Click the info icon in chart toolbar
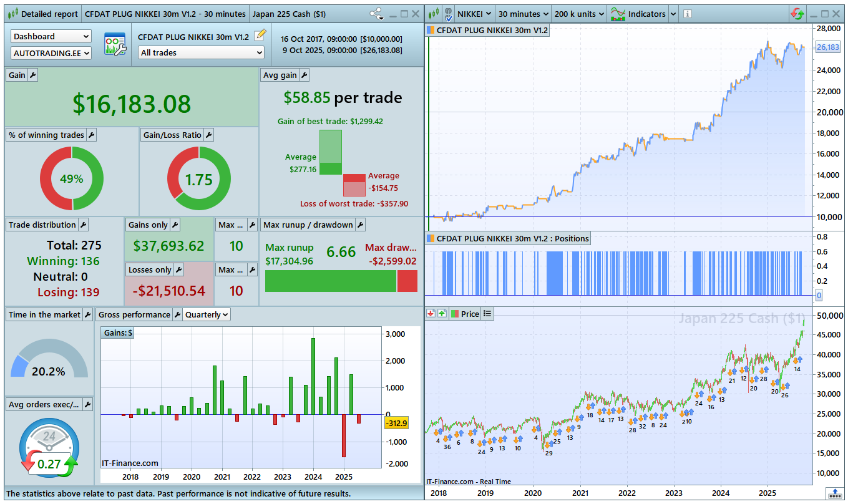Image resolution: width=848 pixels, height=504 pixels. coord(687,14)
